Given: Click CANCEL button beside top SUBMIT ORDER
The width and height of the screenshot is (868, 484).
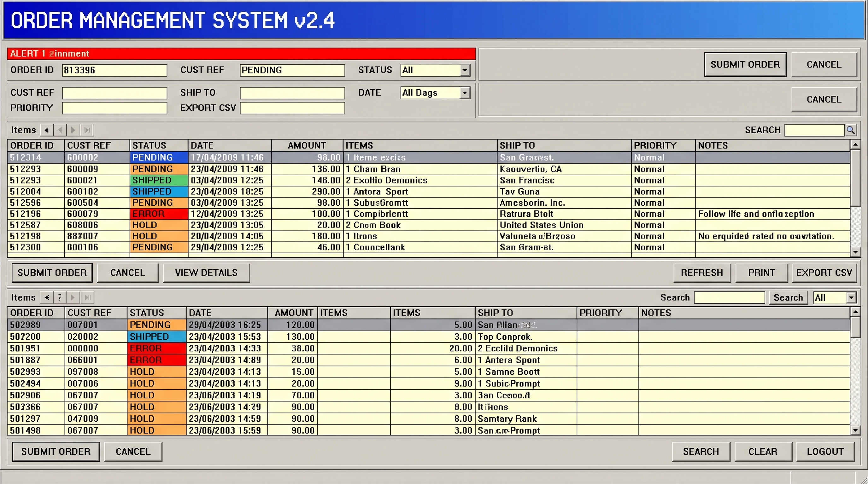Looking at the screenshot, I should coord(824,65).
